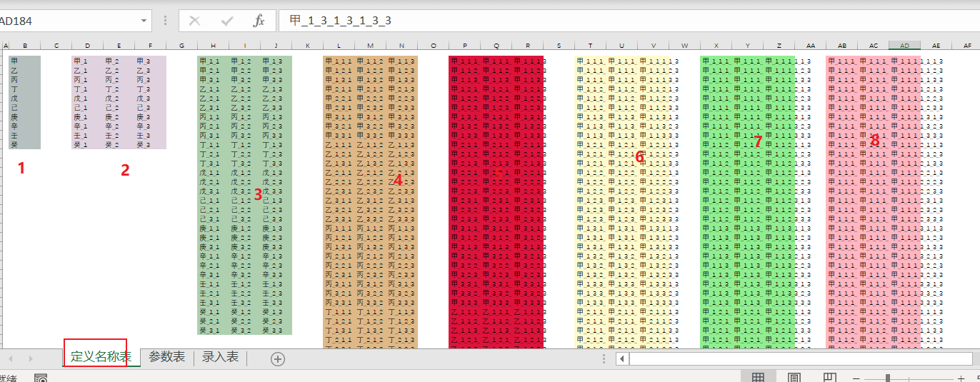Select column AB header
Image resolution: width=980 pixels, height=382 pixels.
[841, 46]
